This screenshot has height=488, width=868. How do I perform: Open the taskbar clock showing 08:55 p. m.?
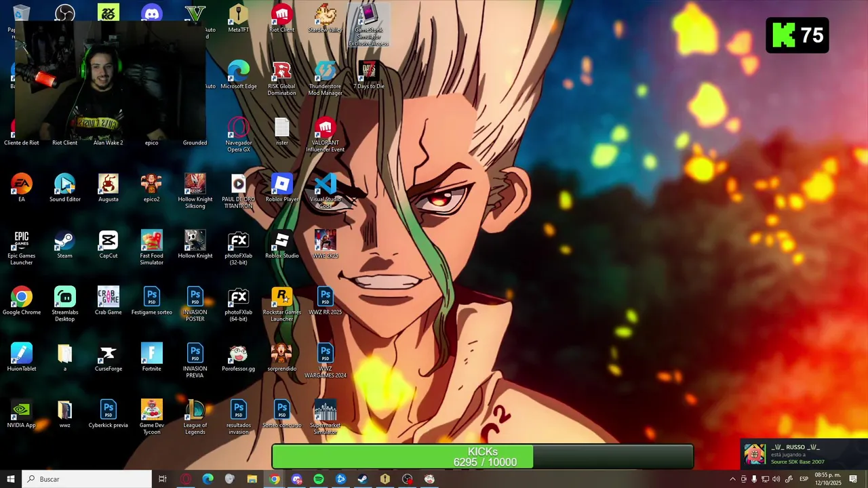point(828,479)
